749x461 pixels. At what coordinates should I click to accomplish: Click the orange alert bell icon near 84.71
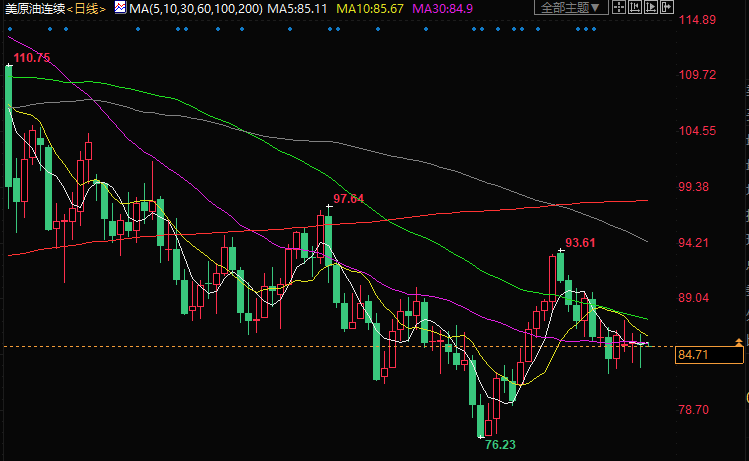[739, 342]
